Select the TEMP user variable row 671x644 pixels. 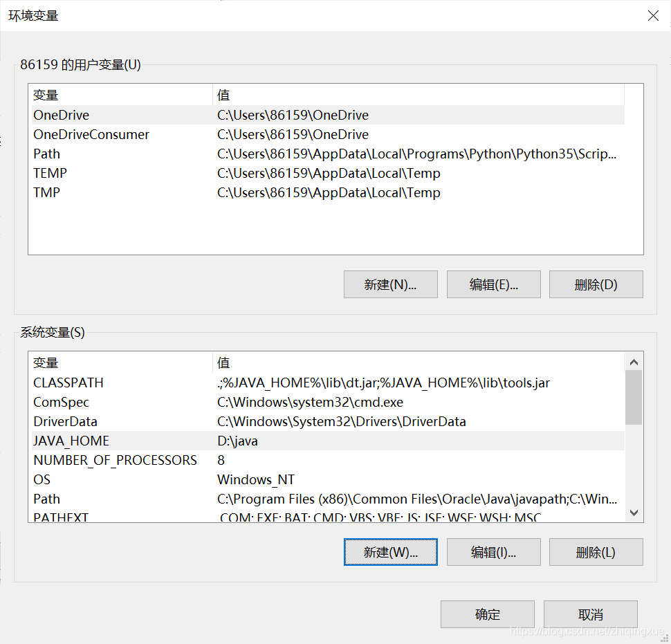[x=328, y=173]
